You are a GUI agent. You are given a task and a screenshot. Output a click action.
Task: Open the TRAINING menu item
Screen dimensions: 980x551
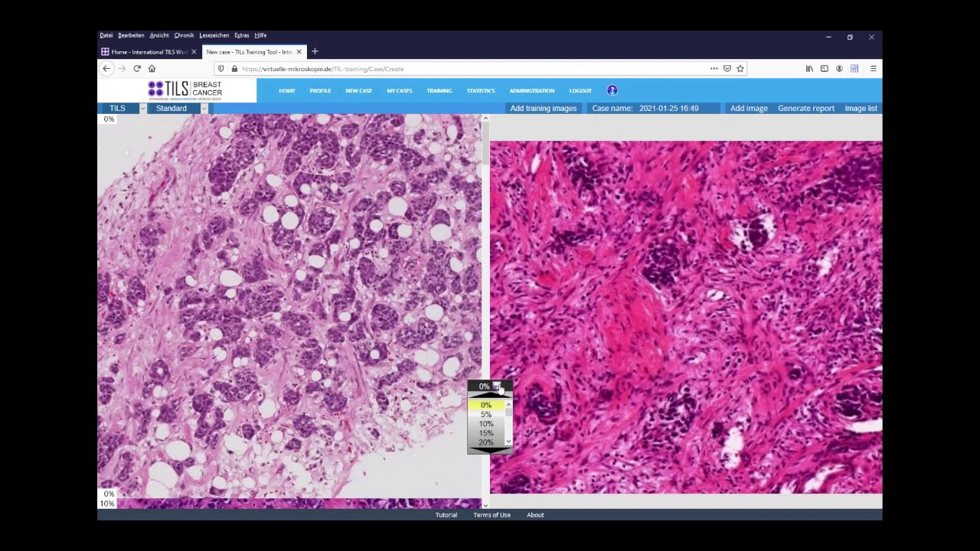[439, 90]
